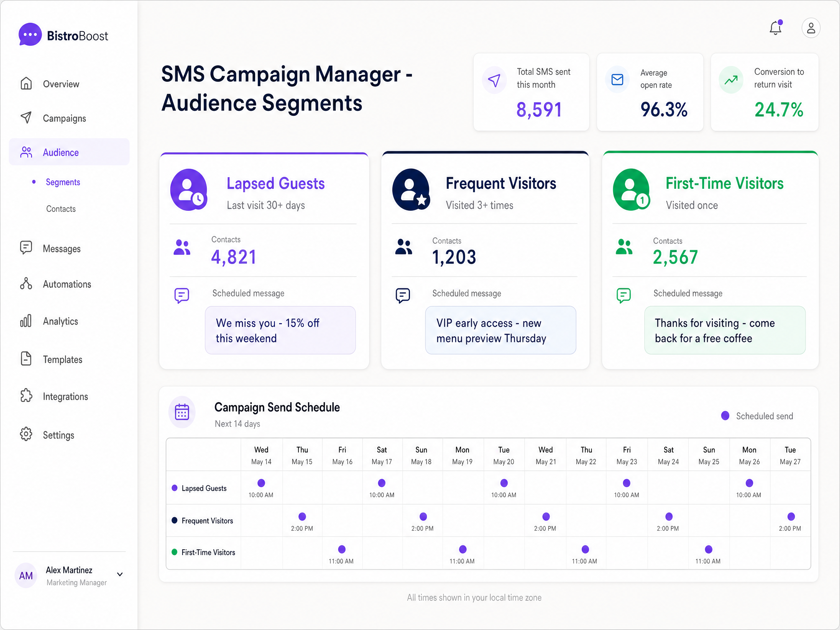The height and width of the screenshot is (630, 840).
Task: Click the Automations nodes icon
Action: tap(26, 284)
